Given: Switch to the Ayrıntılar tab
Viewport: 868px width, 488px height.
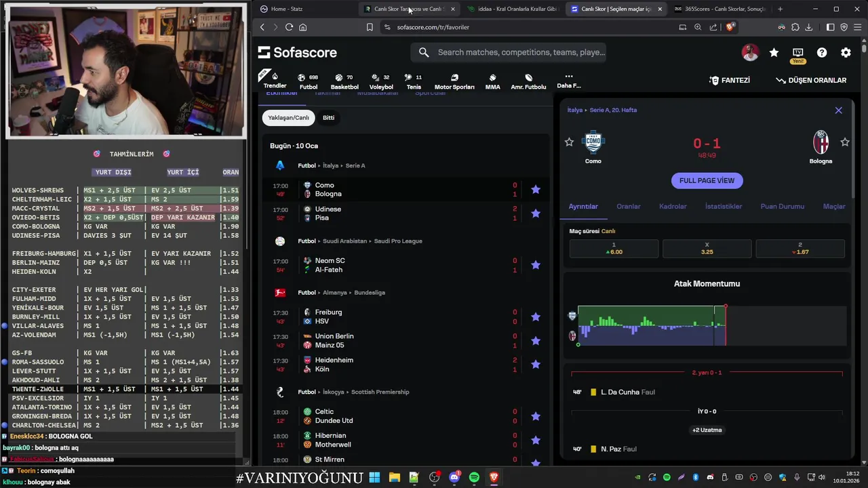Looking at the screenshot, I should (x=583, y=206).
